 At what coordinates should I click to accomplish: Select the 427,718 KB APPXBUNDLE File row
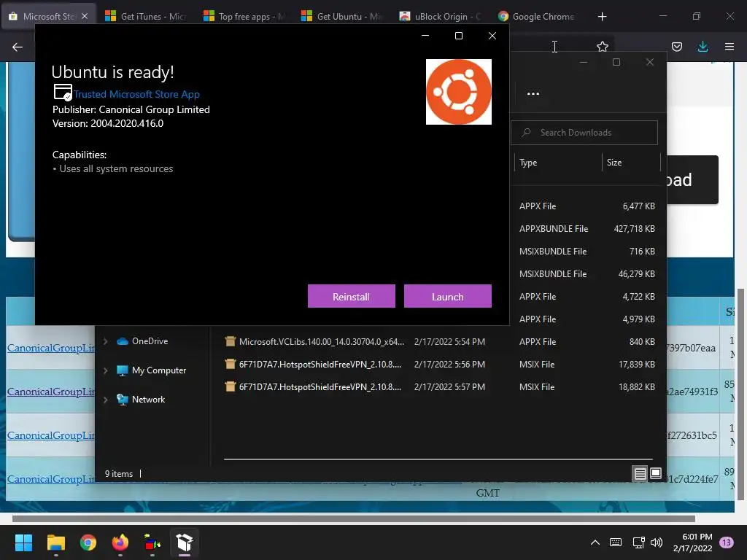point(587,228)
